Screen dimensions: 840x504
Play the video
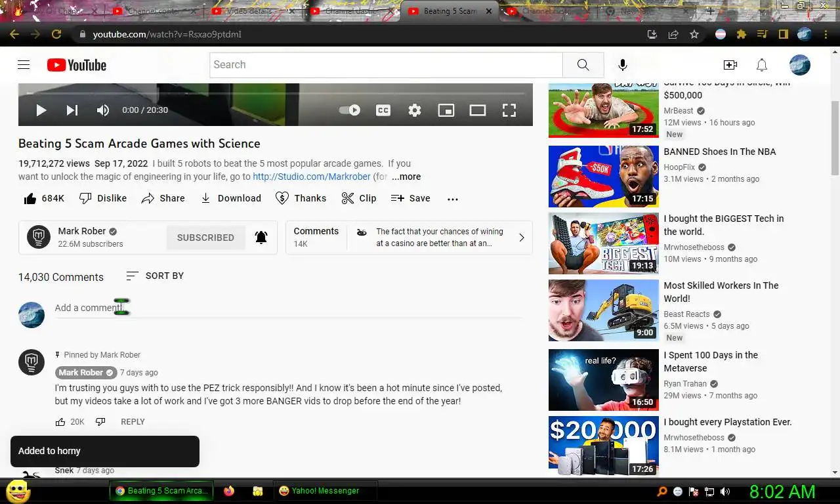(41, 110)
